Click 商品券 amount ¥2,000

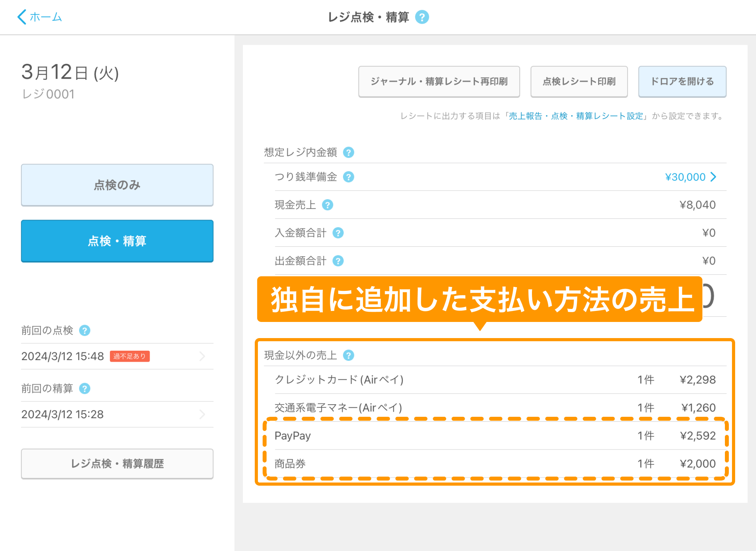coord(698,464)
